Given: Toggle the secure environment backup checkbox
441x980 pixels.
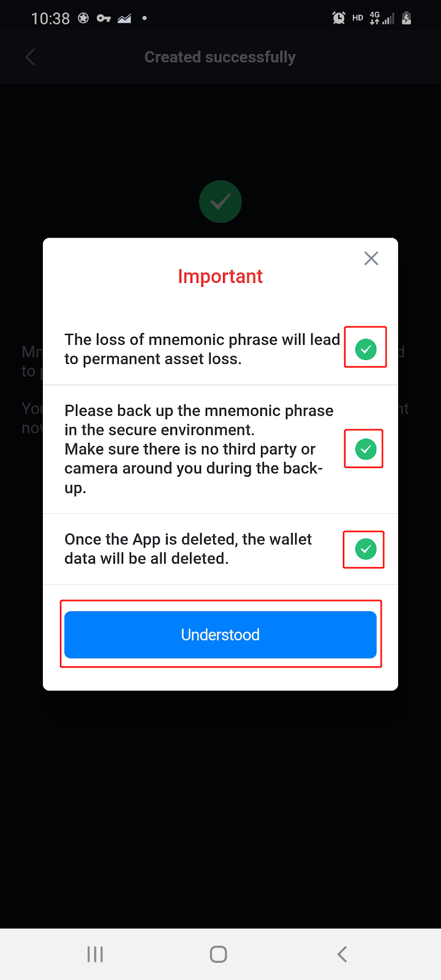Looking at the screenshot, I should click(366, 449).
